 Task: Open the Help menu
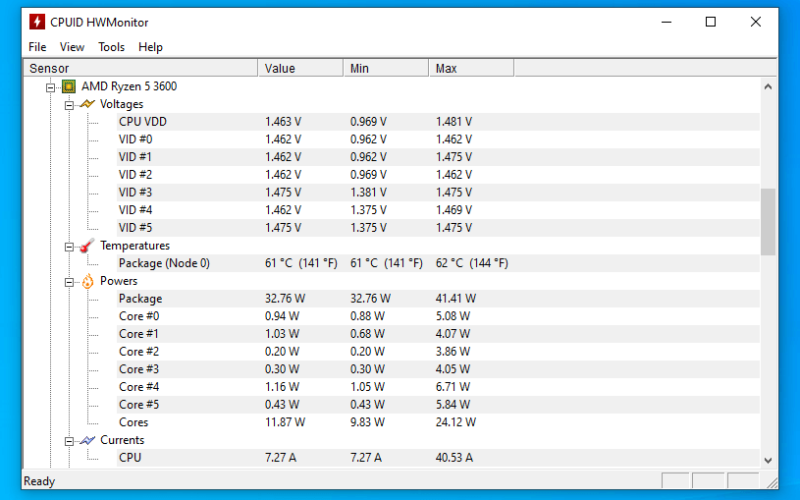click(150, 47)
